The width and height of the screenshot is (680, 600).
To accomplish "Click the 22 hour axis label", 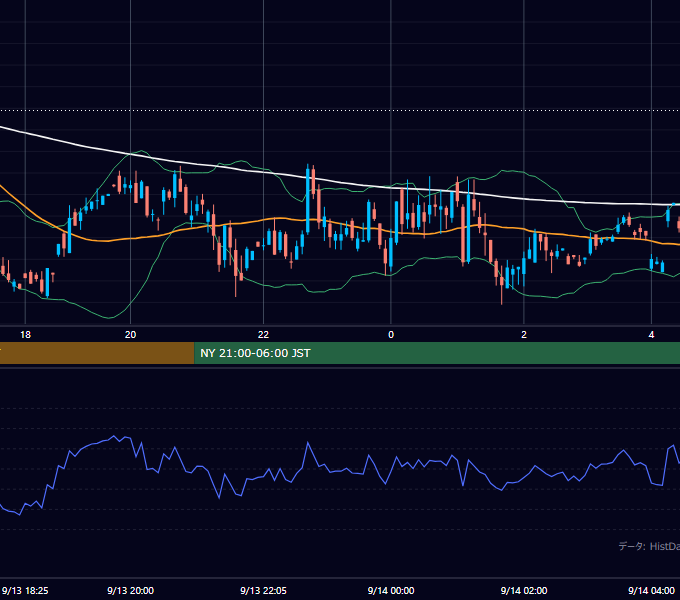I will pos(263,335).
